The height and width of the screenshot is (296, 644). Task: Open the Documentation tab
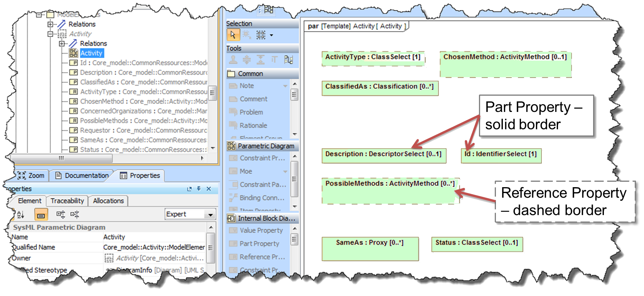click(x=82, y=176)
